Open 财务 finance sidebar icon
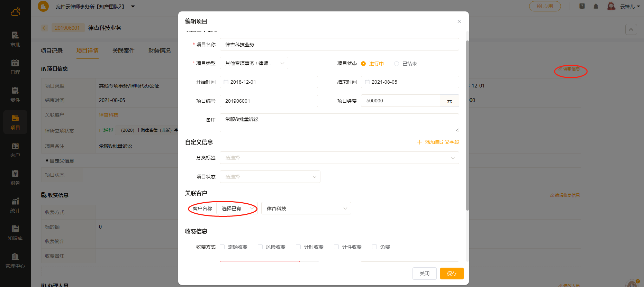This screenshot has width=644, height=287. 15,177
